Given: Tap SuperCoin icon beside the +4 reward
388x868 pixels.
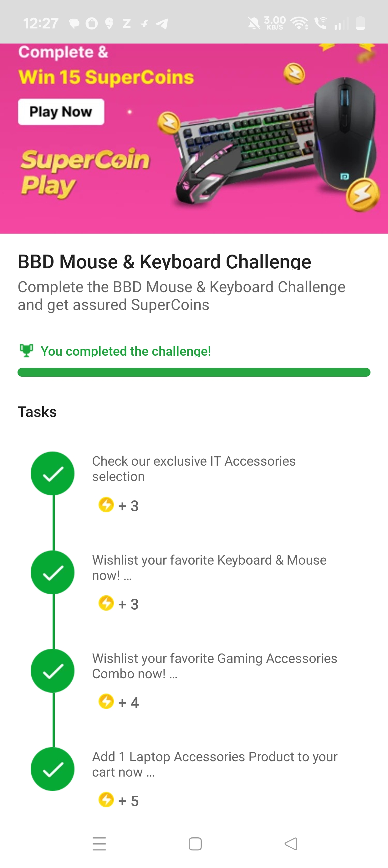Looking at the screenshot, I should pos(106,701).
